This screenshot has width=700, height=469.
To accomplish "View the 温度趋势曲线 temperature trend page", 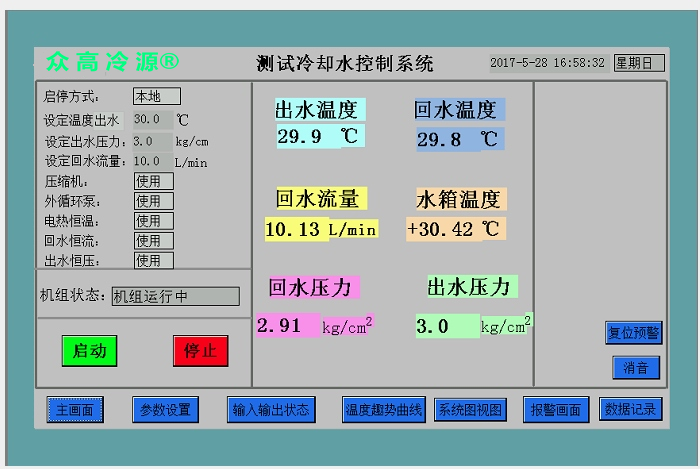I will (x=384, y=410).
